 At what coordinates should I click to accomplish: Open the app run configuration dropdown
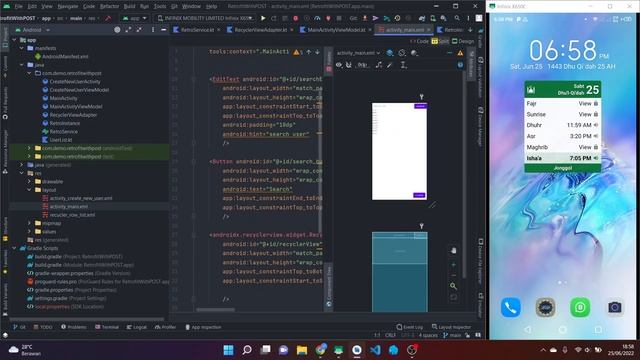tap(135, 18)
